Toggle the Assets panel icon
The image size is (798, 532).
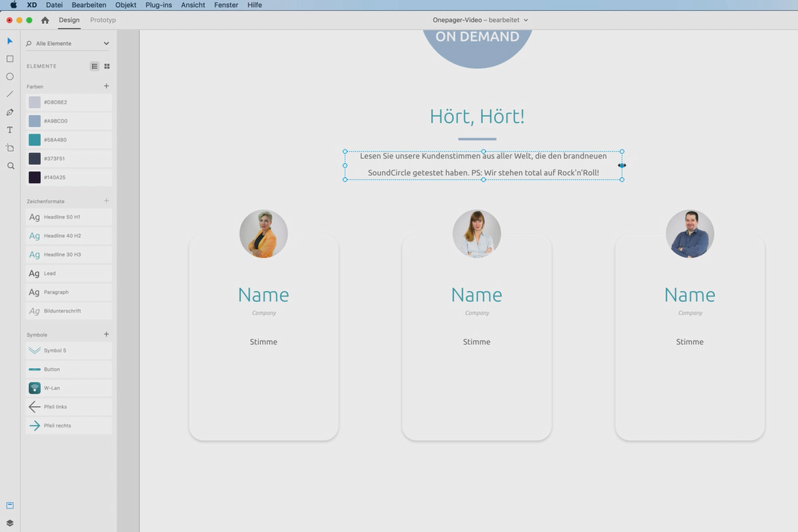[10, 505]
